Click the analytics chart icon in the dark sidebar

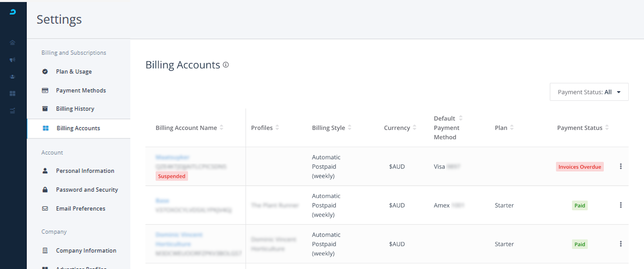12,111
